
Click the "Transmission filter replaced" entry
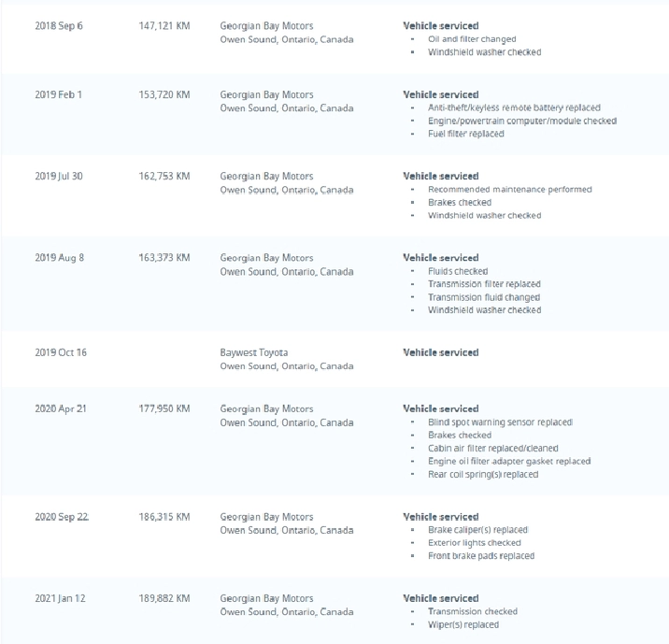point(484,284)
